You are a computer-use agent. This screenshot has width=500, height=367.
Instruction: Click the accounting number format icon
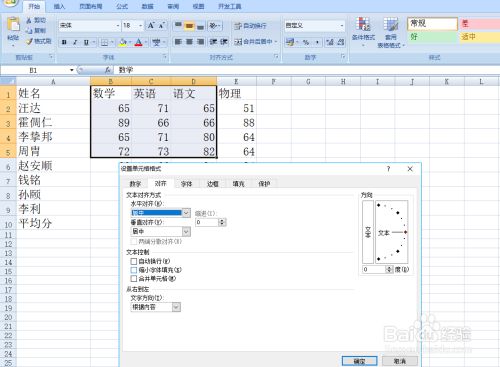[x=290, y=42]
